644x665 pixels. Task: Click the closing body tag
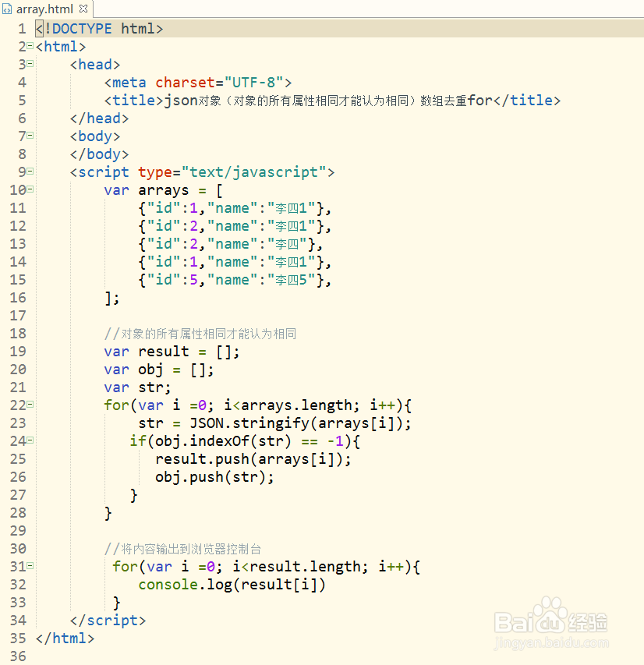(99, 154)
